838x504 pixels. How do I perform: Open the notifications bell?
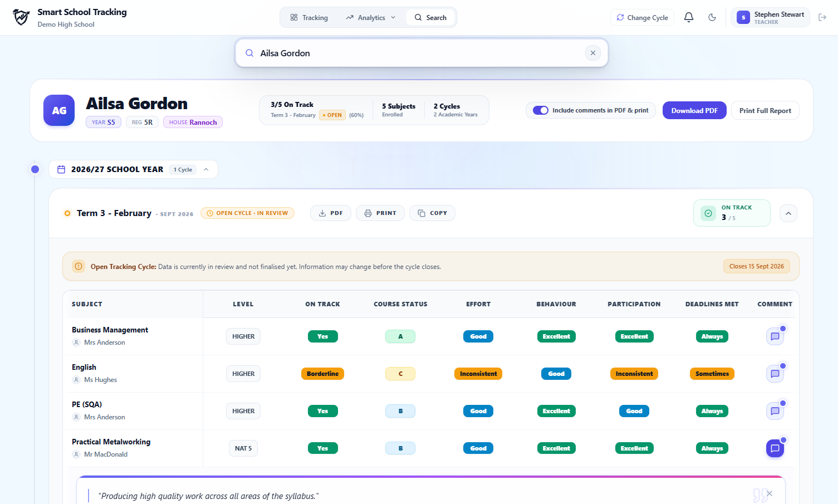(x=689, y=17)
